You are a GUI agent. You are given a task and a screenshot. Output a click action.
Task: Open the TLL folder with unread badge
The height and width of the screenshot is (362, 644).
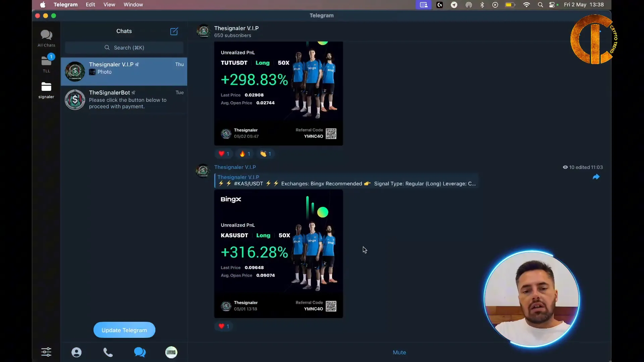tap(46, 63)
